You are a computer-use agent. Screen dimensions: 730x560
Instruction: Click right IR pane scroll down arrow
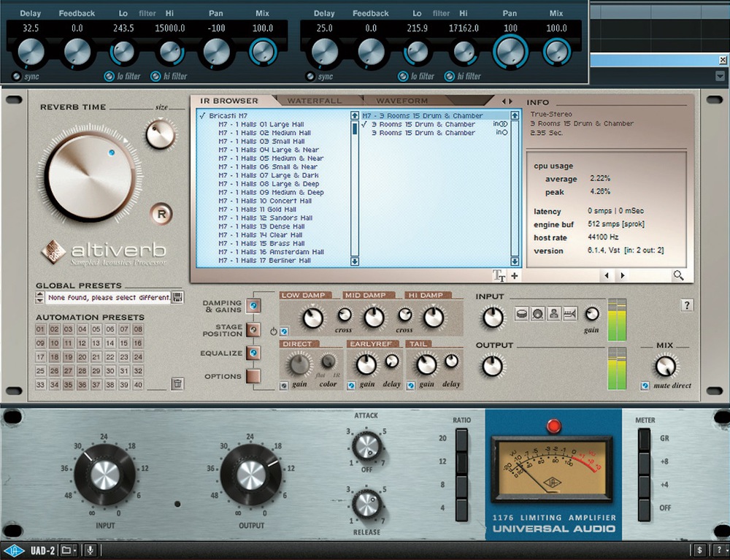click(x=515, y=261)
